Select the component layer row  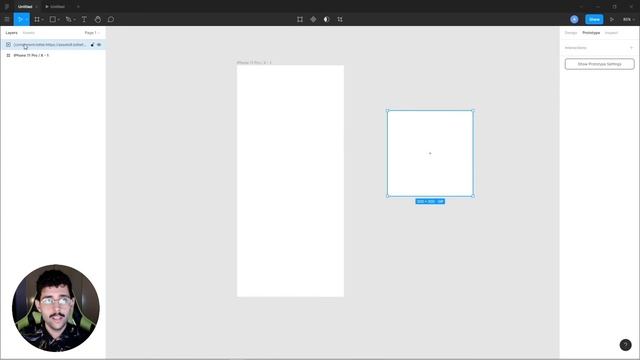coord(53,44)
